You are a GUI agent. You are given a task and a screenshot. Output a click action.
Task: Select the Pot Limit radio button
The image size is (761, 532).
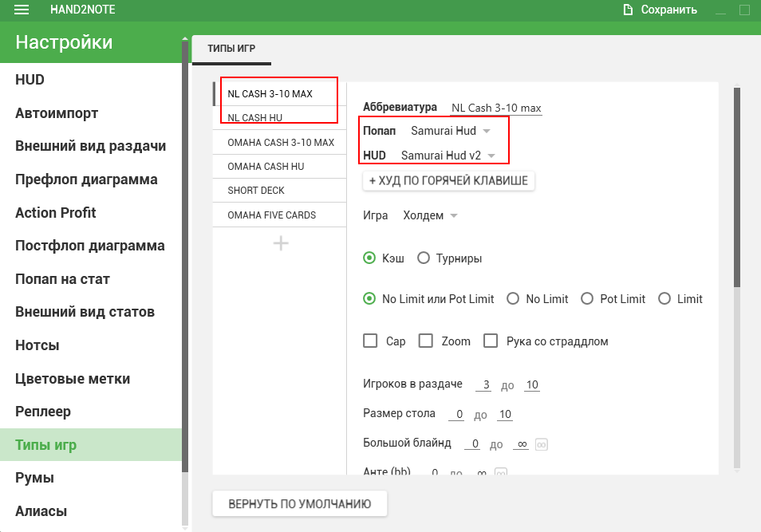point(587,298)
